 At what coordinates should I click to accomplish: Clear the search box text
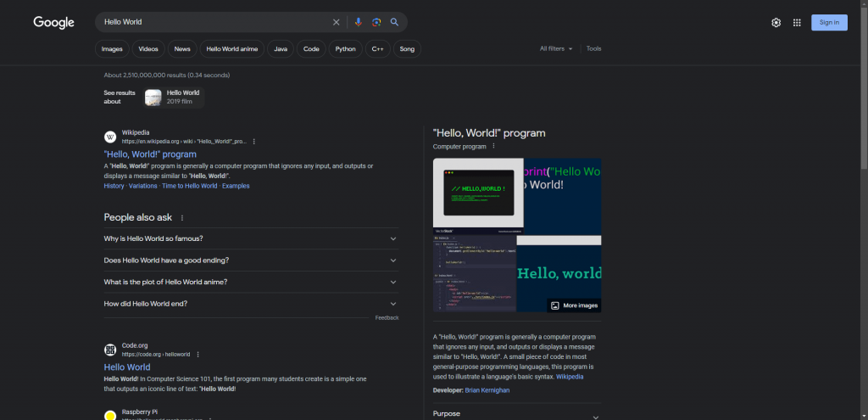(336, 22)
